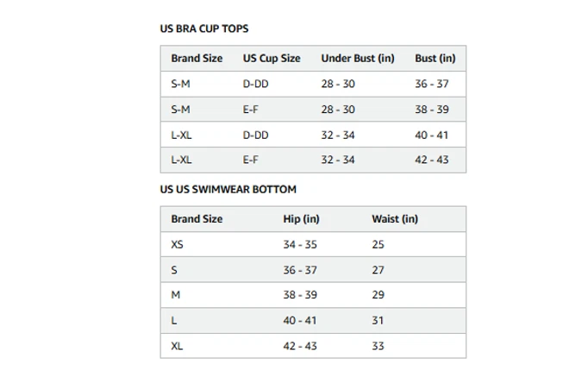Select Brand Size header in bra cup table
588x390 pixels.
tap(197, 59)
